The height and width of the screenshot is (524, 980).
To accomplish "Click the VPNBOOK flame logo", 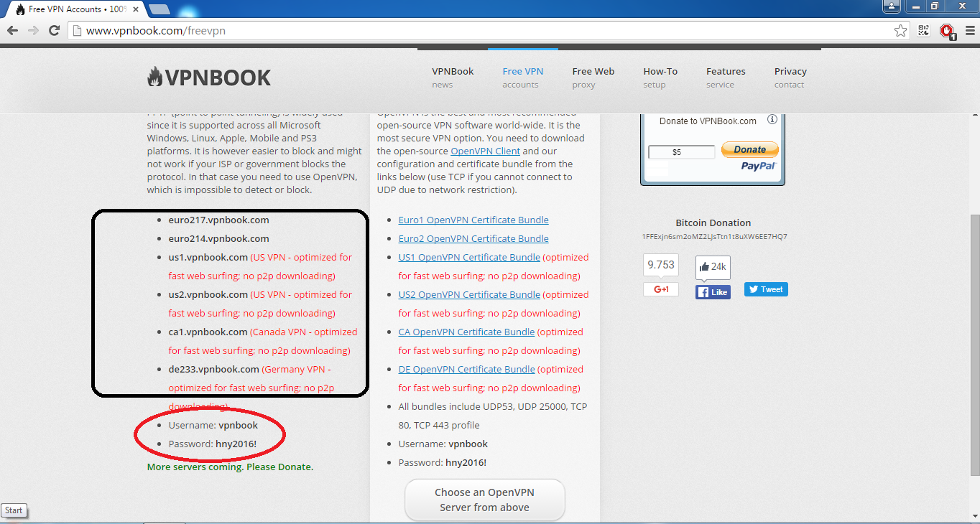I will [x=209, y=78].
